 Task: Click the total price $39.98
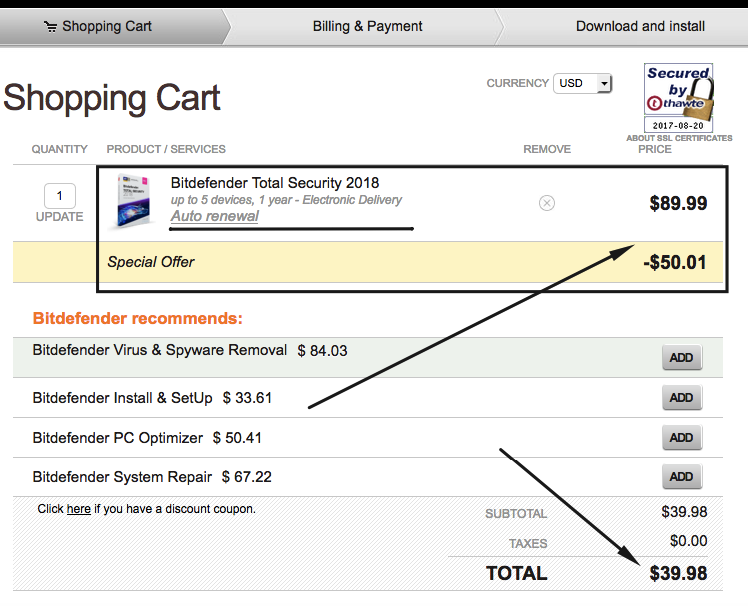pos(678,573)
